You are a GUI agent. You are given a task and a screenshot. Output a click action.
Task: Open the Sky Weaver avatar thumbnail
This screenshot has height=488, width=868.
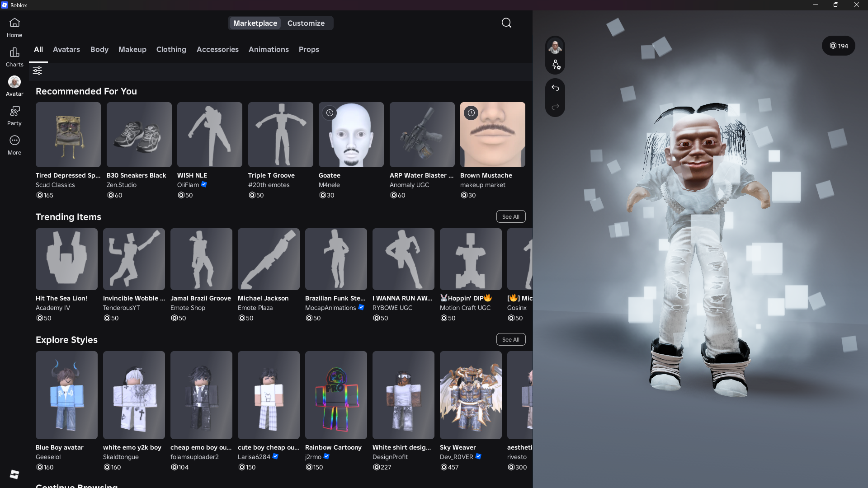point(471,395)
